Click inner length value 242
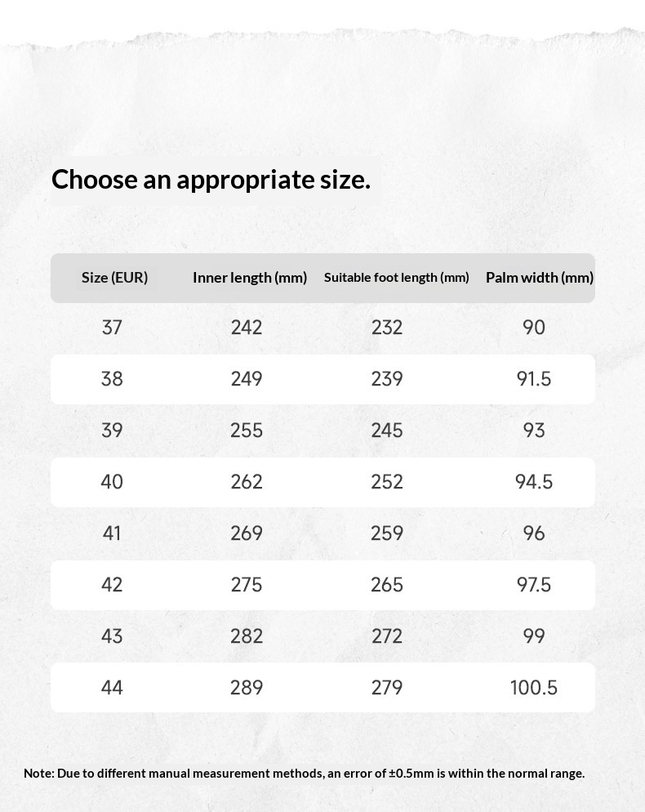Screen dimensions: 645x812 pos(247,328)
